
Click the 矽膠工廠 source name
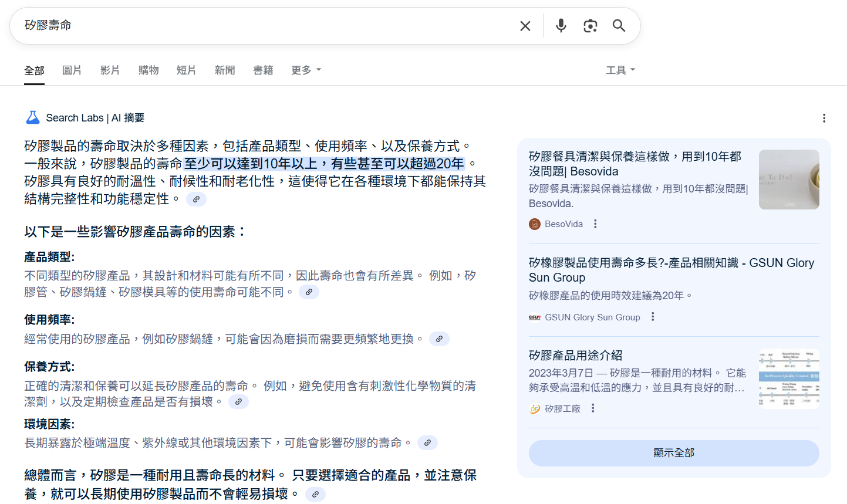[x=562, y=408]
